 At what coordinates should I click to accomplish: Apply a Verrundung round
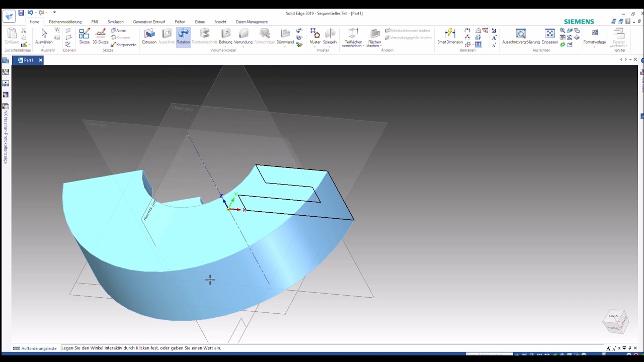tap(243, 36)
